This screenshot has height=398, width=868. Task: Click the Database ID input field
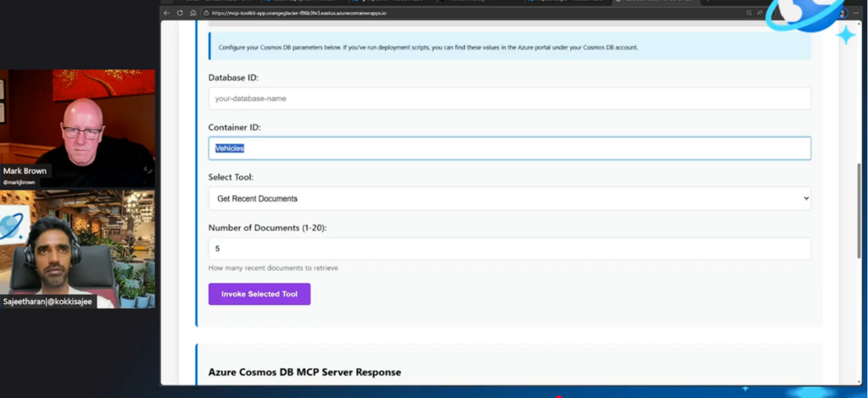point(509,98)
